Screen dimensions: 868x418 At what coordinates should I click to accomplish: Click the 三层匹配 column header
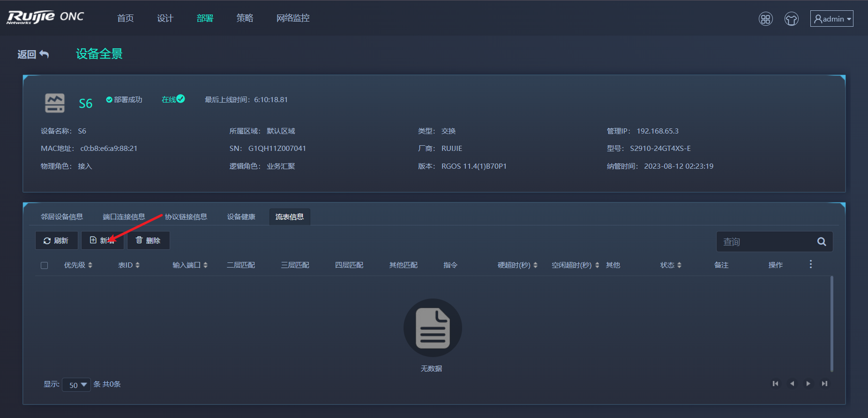click(295, 265)
